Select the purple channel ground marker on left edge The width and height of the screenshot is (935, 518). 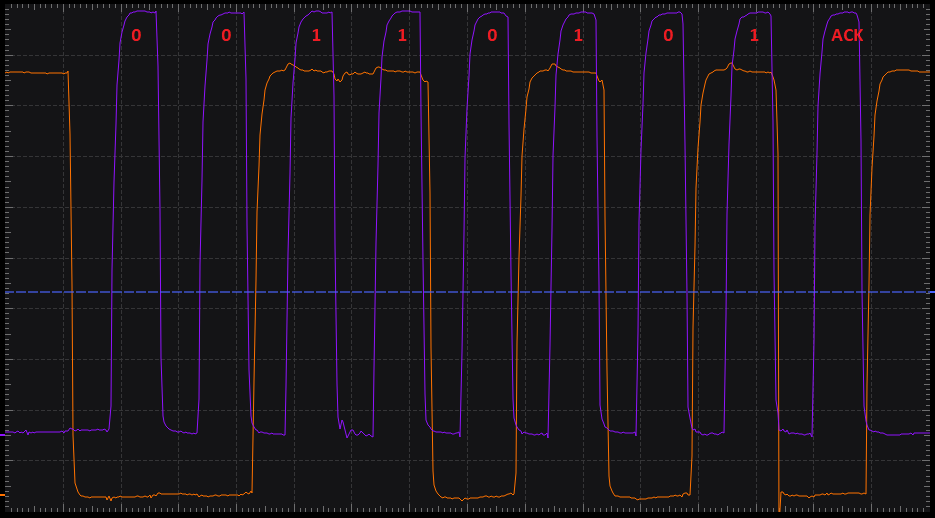coord(2,435)
